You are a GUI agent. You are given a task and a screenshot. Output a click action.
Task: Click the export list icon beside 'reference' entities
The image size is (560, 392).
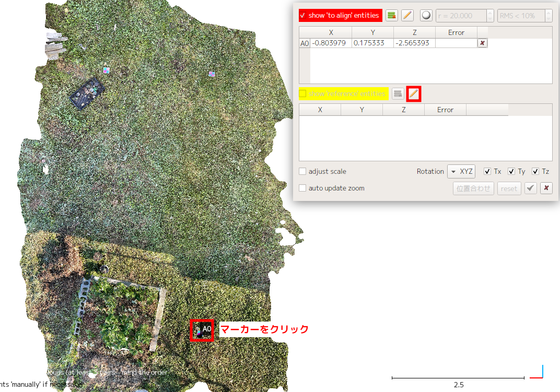[x=398, y=94]
